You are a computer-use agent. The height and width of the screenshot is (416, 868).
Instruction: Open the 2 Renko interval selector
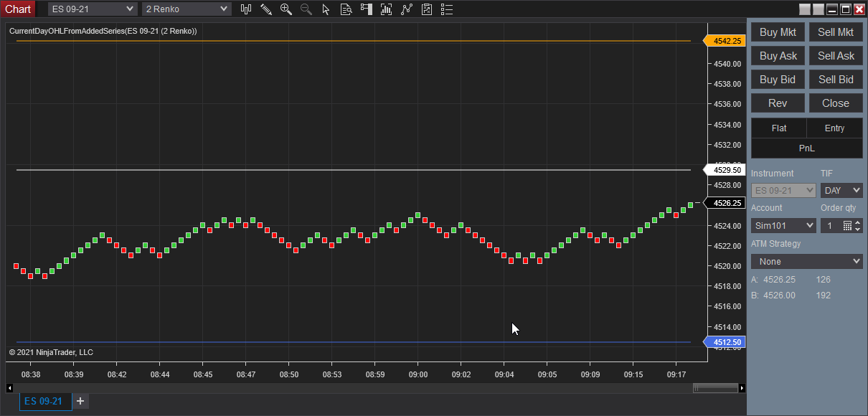[187, 9]
